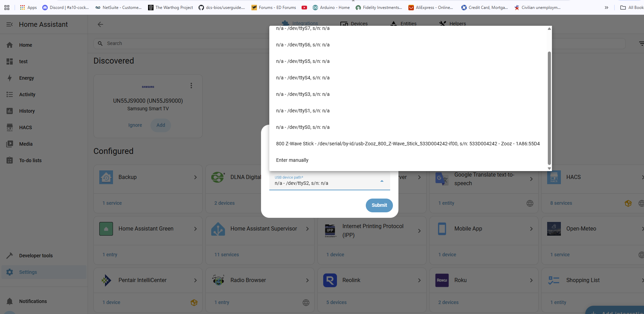Add the discovered Samsung Smart TV
Screen dimensions: 644x314
pos(161,125)
